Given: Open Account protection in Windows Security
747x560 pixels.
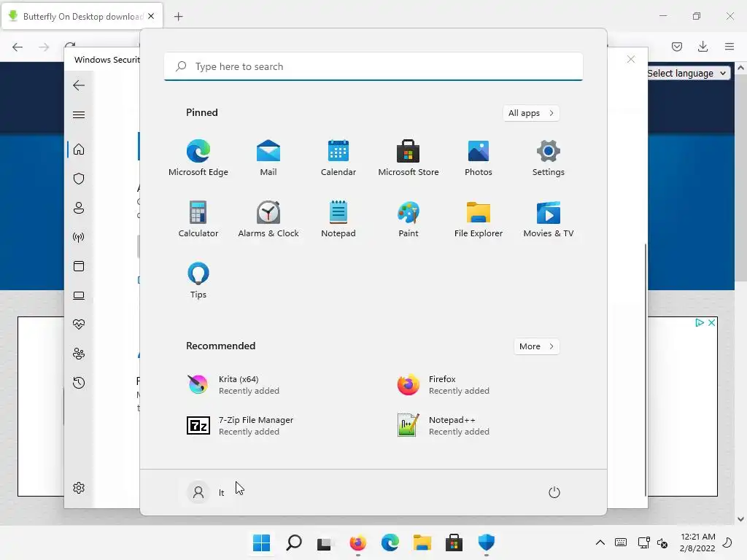Looking at the screenshot, I should [x=79, y=208].
